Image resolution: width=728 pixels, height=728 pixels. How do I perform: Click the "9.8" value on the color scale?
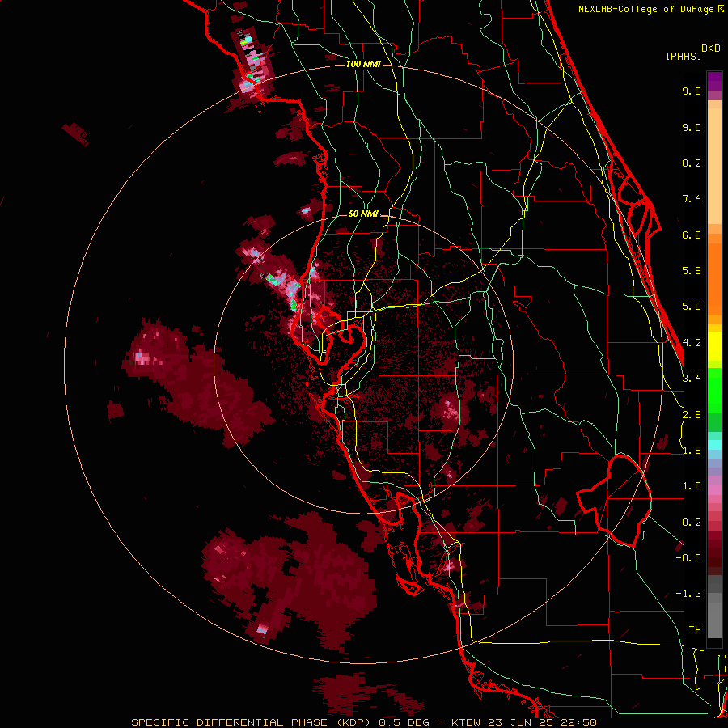click(x=692, y=91)
